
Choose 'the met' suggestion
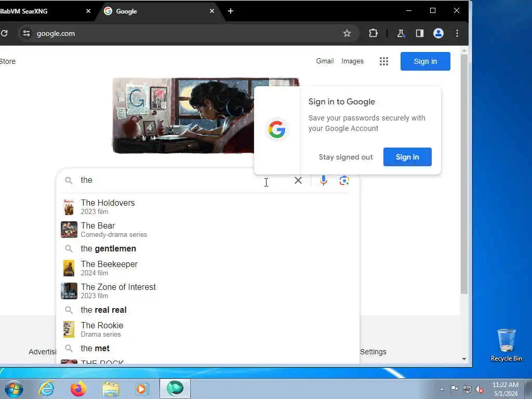208,349
